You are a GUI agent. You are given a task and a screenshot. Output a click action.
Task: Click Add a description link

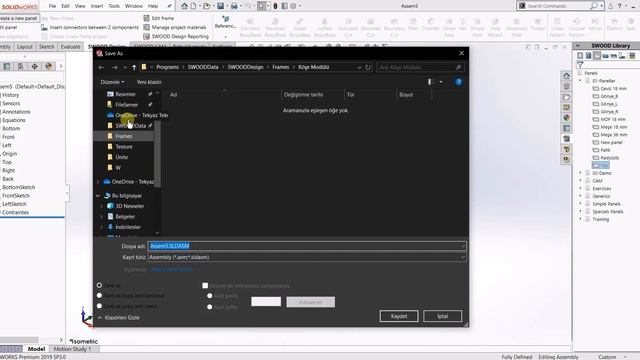171,269
